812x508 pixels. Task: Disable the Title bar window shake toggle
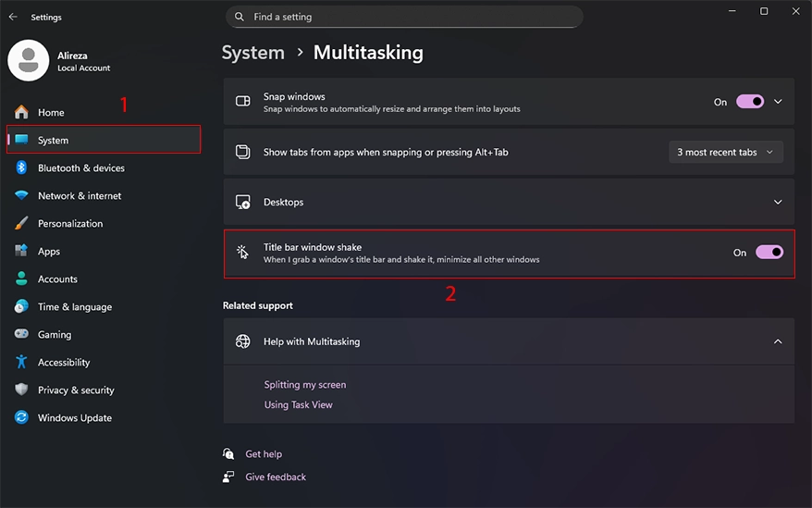pos(769,252)
